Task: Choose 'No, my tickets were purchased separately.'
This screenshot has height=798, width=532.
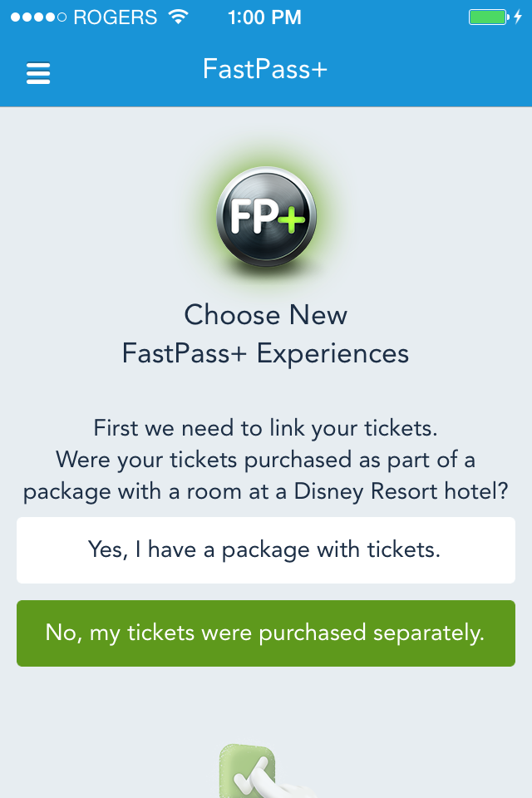Action: coord(266,633)
